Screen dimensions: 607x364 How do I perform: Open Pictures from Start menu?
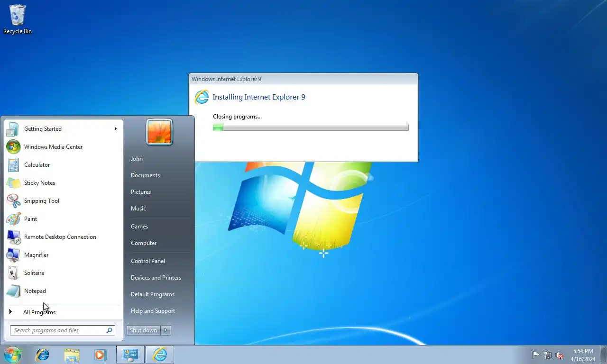pos(141,192)
